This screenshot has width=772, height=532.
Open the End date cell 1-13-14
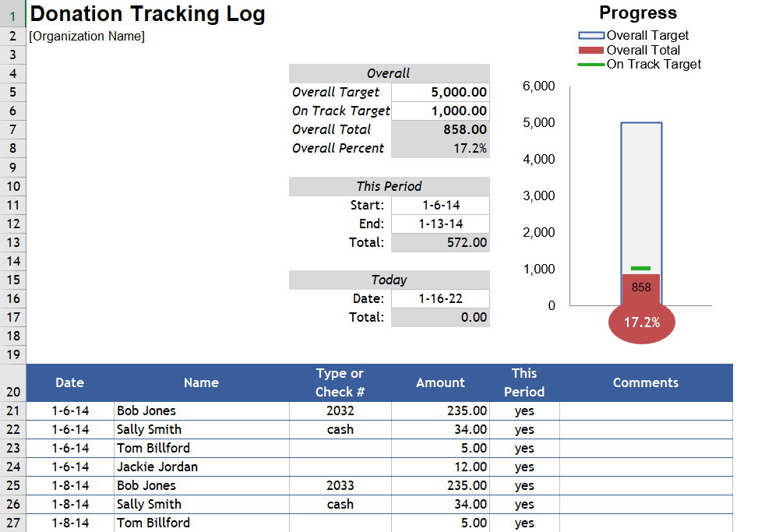pos(440,224)
